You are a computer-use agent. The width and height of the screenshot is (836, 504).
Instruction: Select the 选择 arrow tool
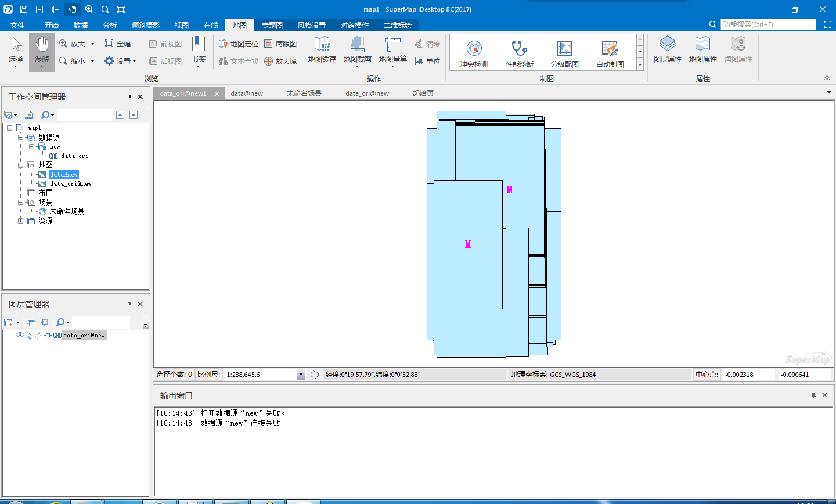pyautogui.click(x=16, y=52)
